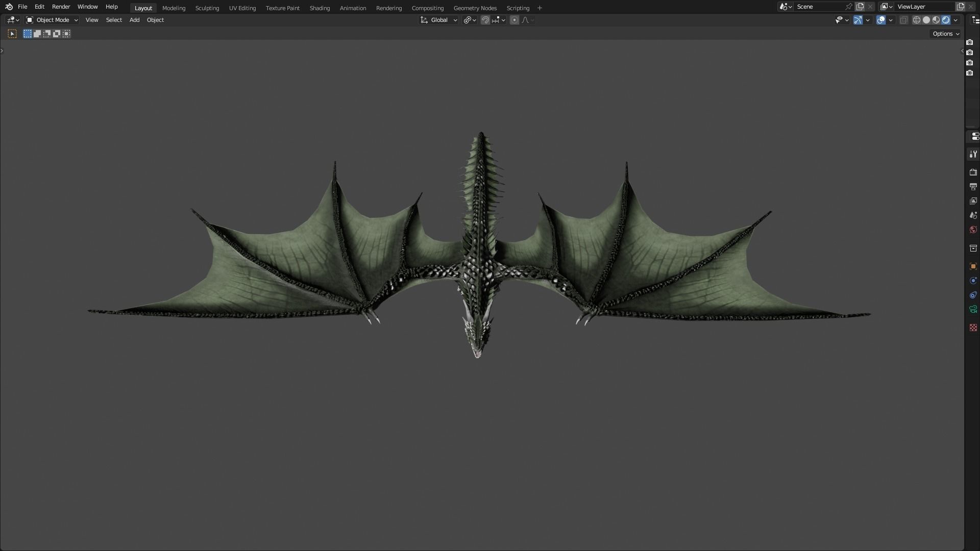The height and width of the screenshot is (551, 980).
Task: Open the viewport View menu
Action: [x=92, y=20]
